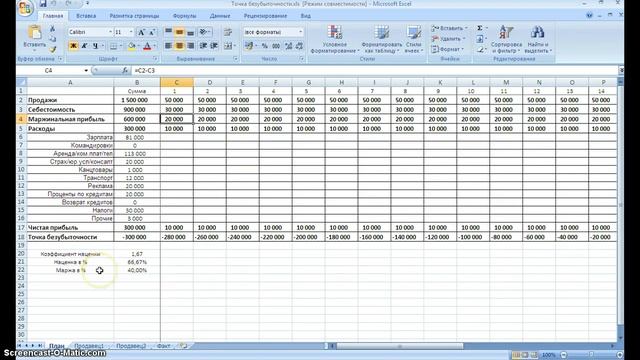Screen dimensions: 640x360
Task: Click the large Paste (Вставить) clipboard icon
Action: 35,33
